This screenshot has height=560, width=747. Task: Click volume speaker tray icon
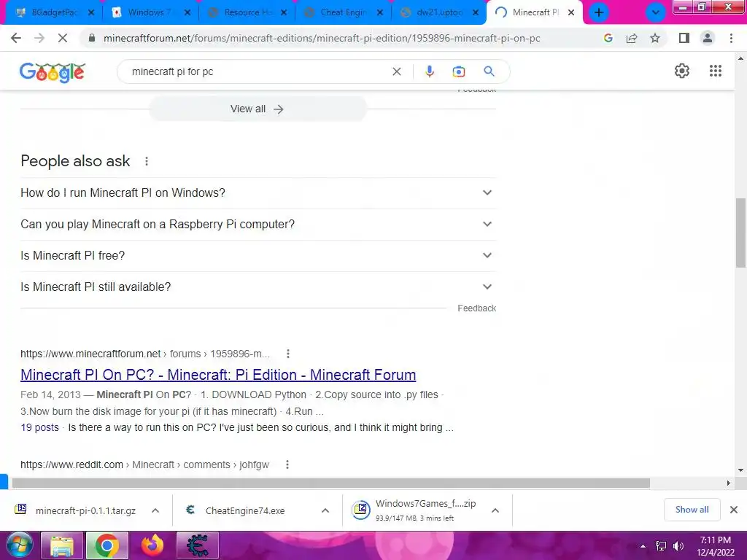pos(678,546)
